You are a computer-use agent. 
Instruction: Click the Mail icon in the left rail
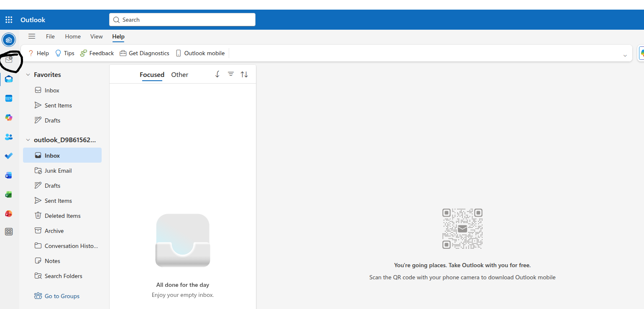[8, 79]
